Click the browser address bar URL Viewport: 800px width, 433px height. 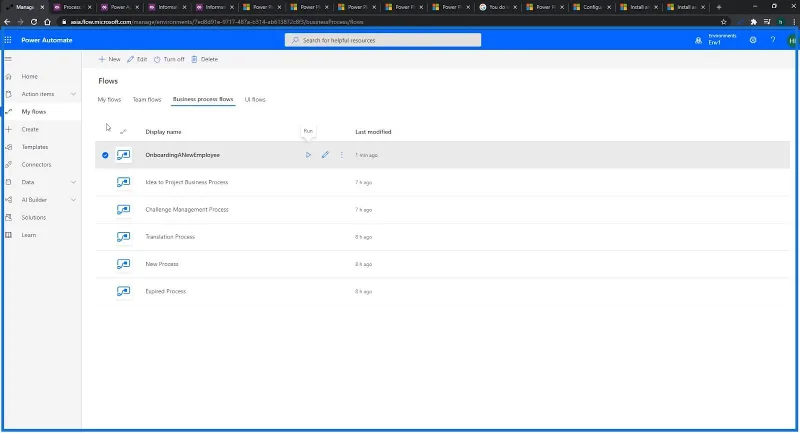(x=217, y=22)
